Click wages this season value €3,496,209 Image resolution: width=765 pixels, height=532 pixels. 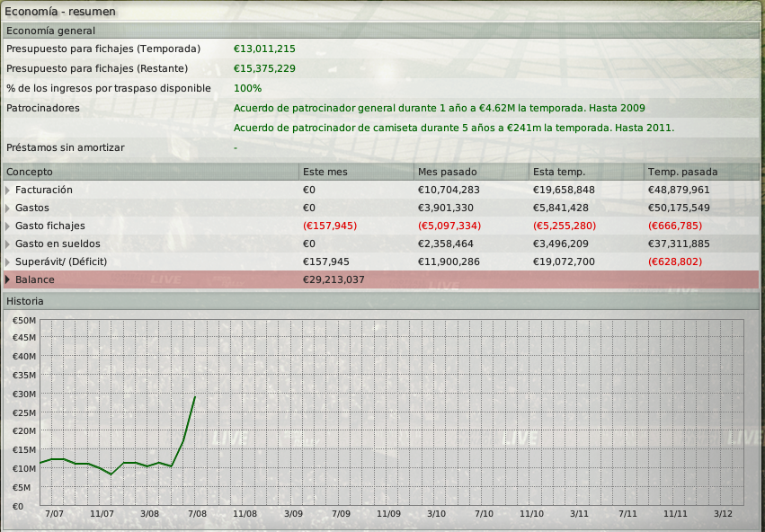561,244
